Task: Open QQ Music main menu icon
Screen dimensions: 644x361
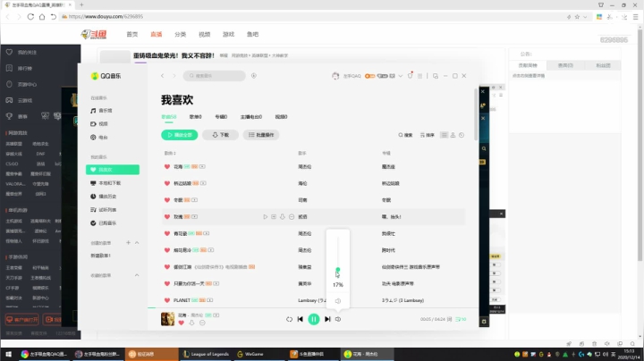Action: click(x=419, y=76)
